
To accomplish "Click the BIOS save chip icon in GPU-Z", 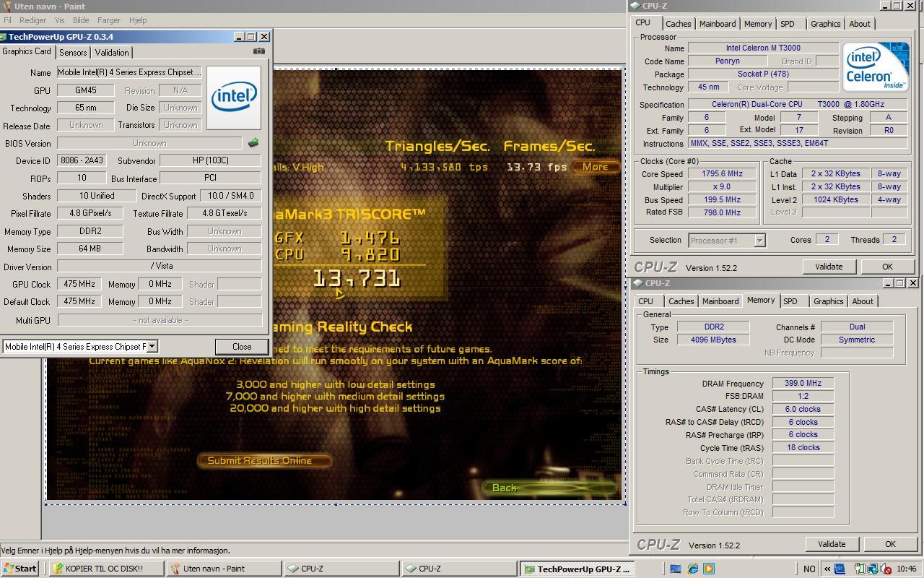I will click(253, 143).
